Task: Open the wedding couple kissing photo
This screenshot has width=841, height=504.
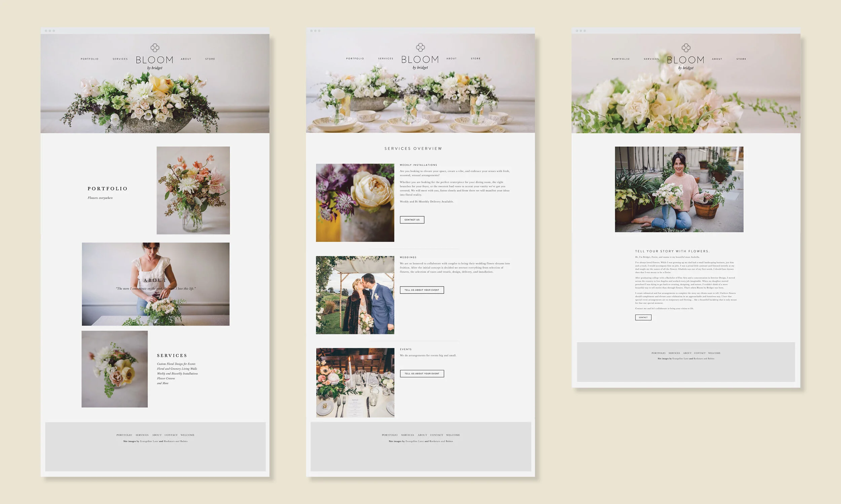Action: [x=355, y=295]
